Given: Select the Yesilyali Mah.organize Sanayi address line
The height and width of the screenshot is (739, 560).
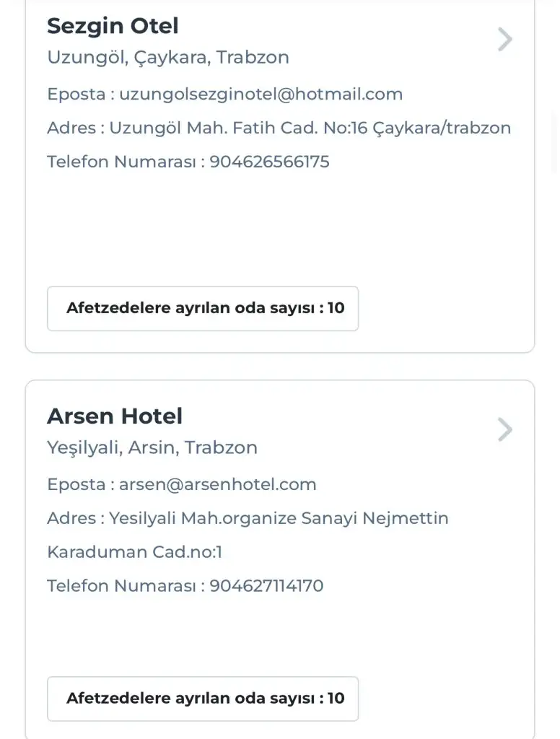Looking at the screenshot, I should pos(279,518).
